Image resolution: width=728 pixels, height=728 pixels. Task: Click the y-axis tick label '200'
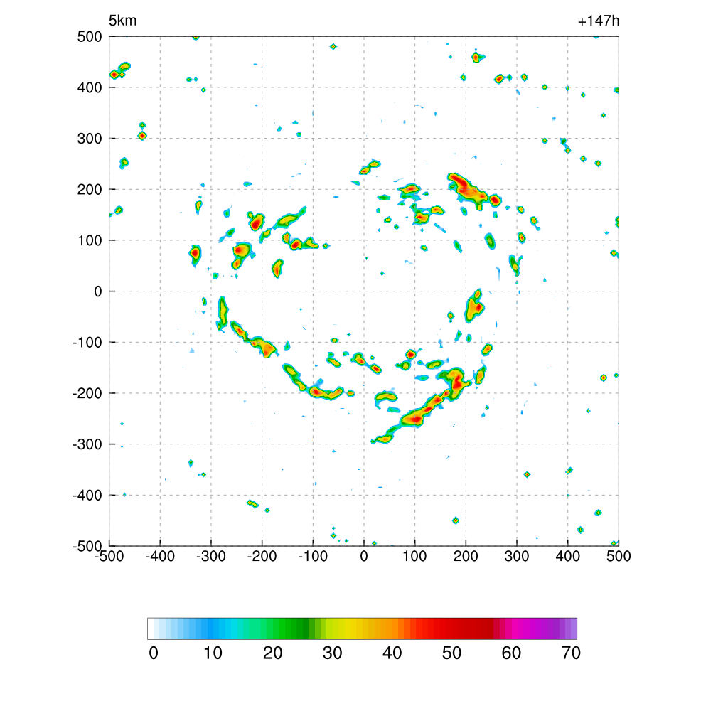coord(90,190)
